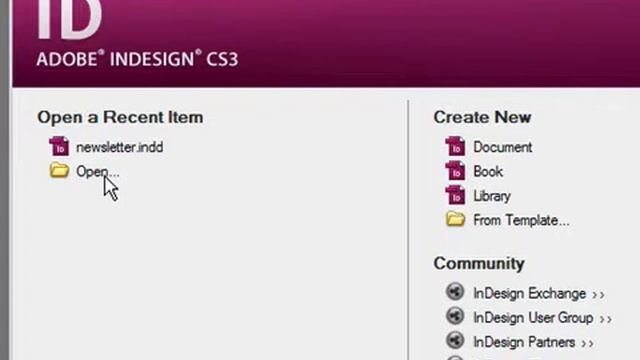The height and width of the screenshot is (360, 640).
Task: Open the recent file newsletter.indd text link
Action: 120,147
